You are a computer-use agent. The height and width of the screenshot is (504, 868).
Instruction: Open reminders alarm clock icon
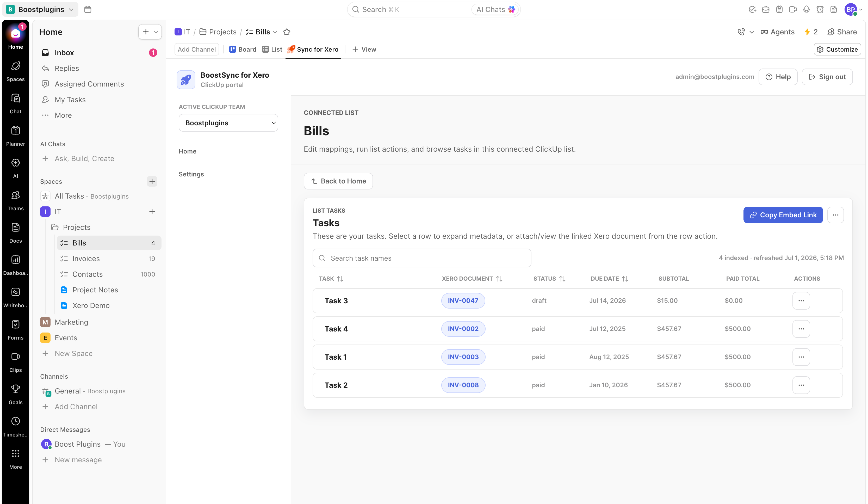coord(820,9)
